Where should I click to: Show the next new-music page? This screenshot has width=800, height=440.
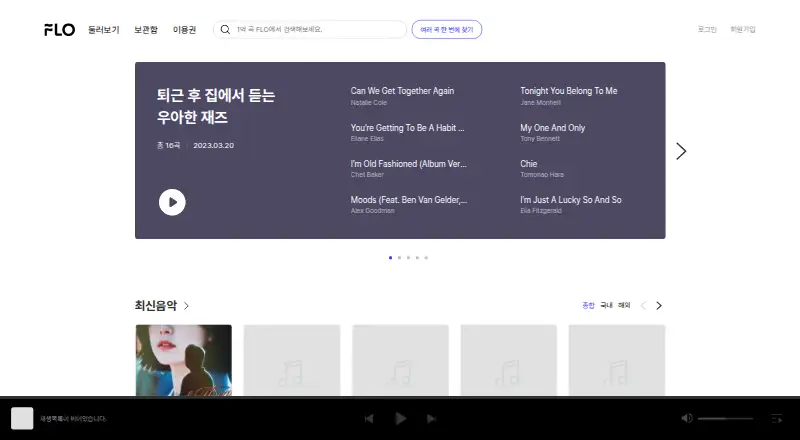[x=659, y=305]
